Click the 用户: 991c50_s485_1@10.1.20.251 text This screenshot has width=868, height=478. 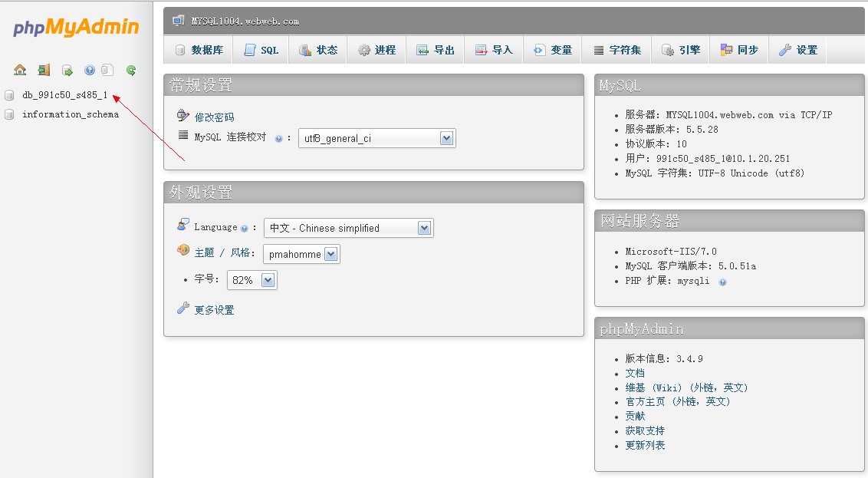pos(708,158)
